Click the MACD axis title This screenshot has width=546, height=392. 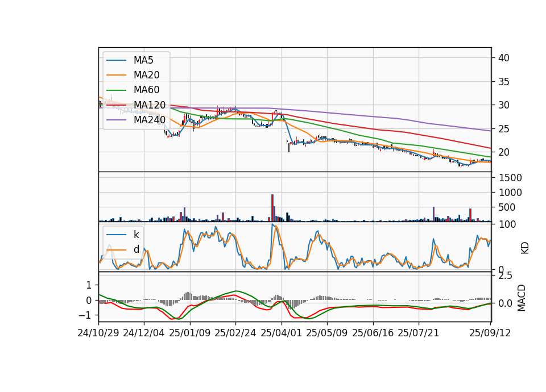pos(522,298)
